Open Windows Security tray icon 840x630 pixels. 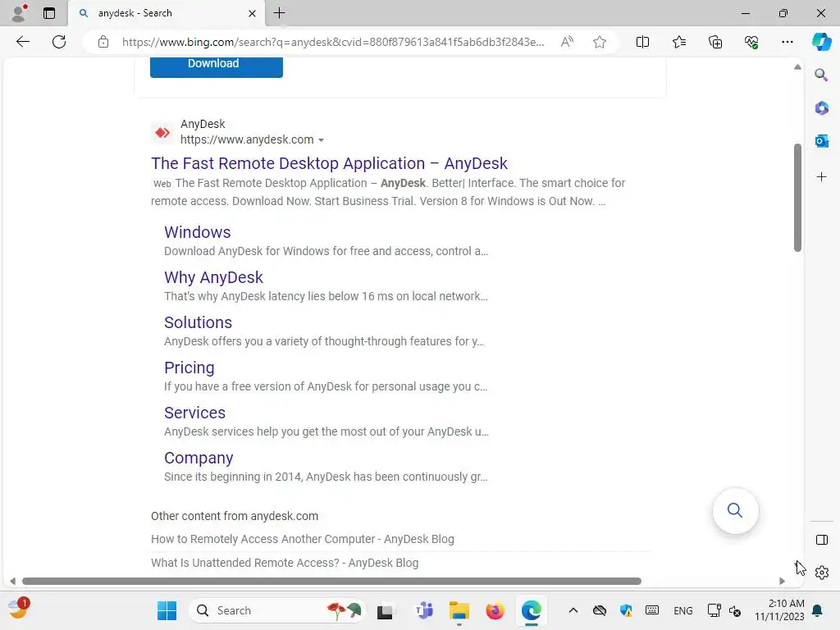626,610
